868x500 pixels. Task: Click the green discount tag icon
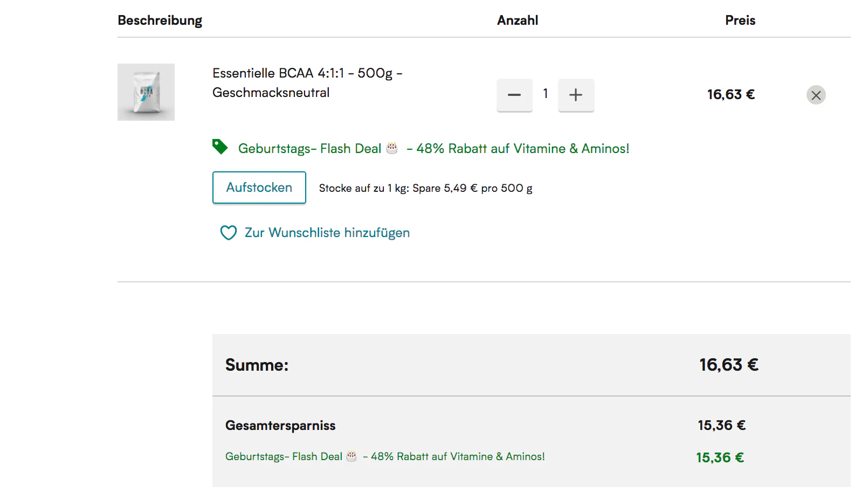(220, 147)
